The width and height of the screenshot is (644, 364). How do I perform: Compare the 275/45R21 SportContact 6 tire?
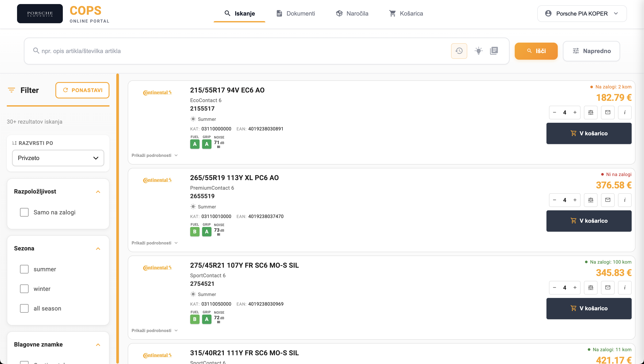click(591, 287)
